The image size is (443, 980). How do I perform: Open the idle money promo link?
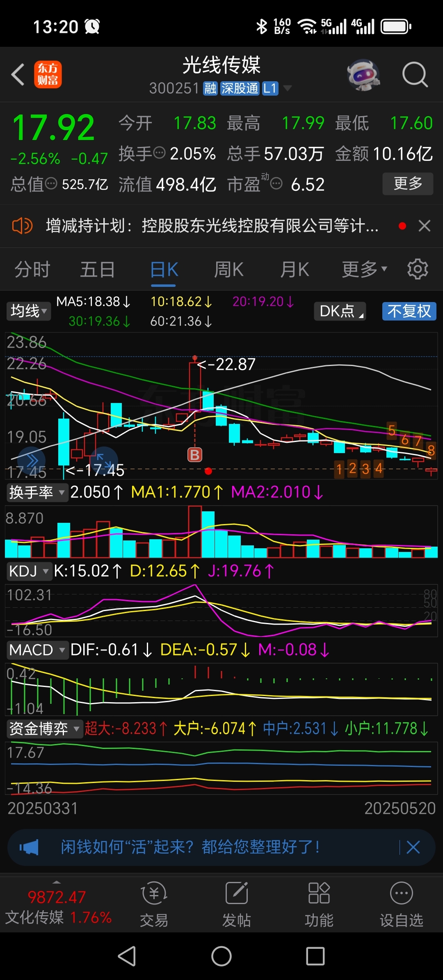[190, 847]
